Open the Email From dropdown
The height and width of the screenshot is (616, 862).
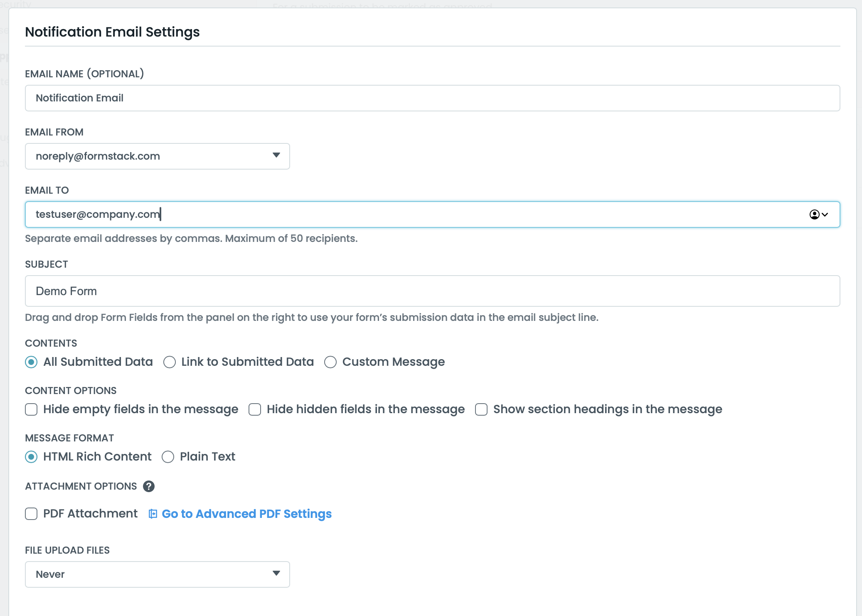(x=157, y=156)
